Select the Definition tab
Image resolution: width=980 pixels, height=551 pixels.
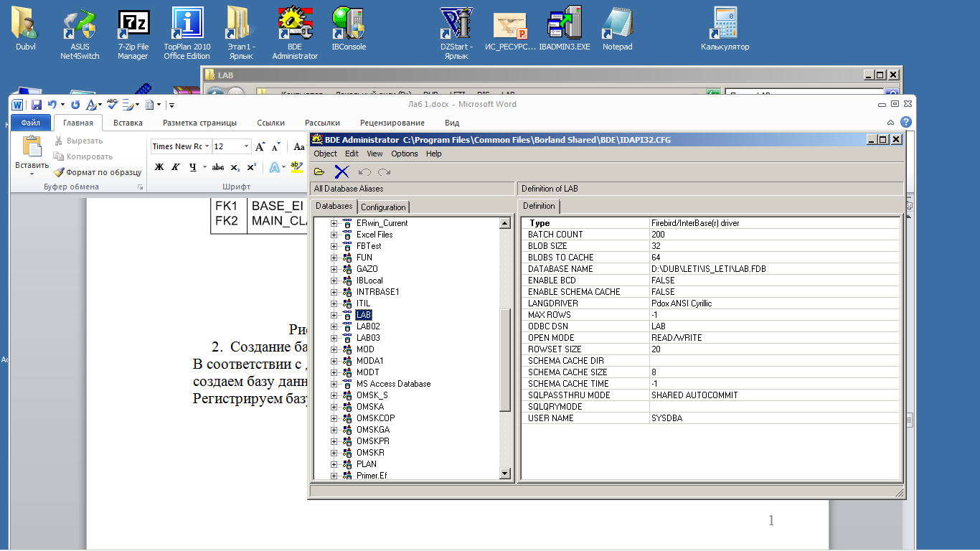(539, 206)
